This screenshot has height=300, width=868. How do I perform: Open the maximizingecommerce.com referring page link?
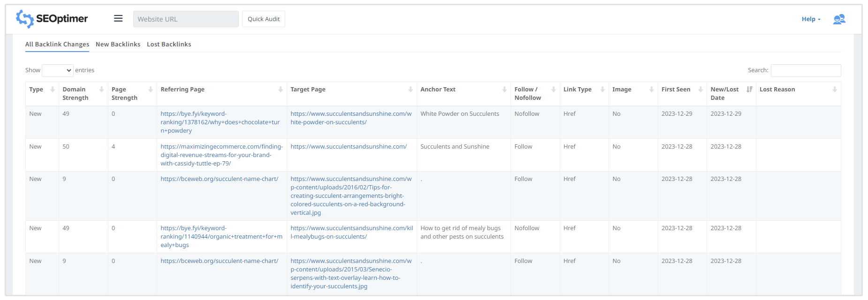(221, 155)
